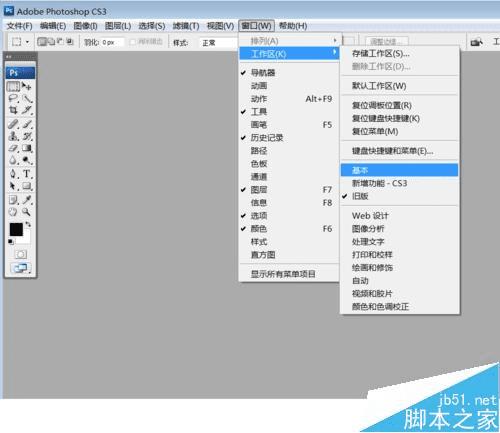Expand the 排列(A) submenu
Viewport: 500px width, 433px height.
coord(289,41)
